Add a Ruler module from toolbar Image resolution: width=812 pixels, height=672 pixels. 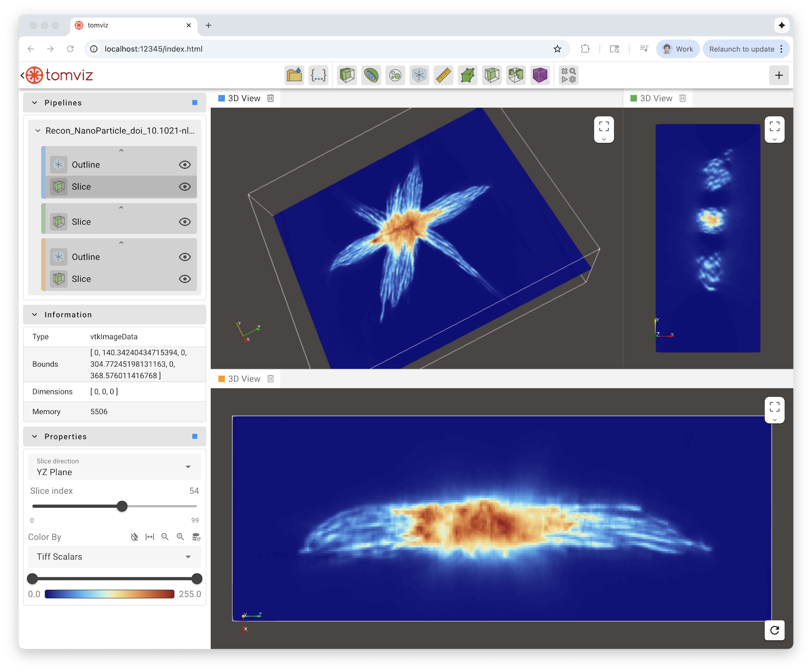[444, 75]
